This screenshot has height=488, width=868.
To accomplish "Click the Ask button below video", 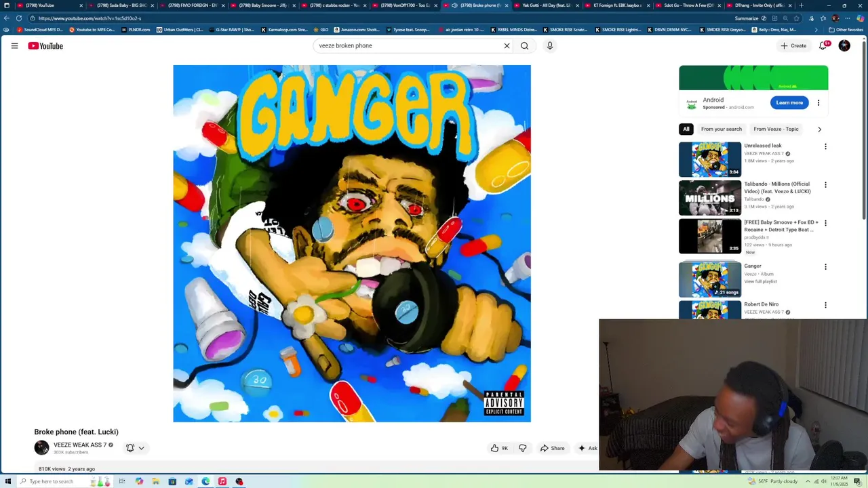I will pyautogui.click(x=587, y=448).
